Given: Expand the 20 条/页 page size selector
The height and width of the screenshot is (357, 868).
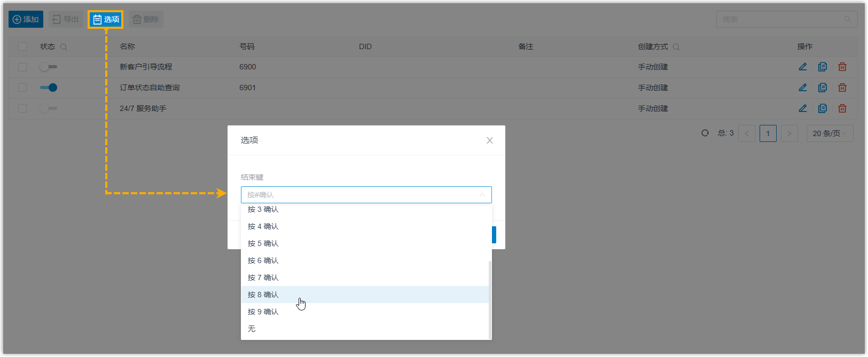Looking at the screenshot, I should click(829, 133).
